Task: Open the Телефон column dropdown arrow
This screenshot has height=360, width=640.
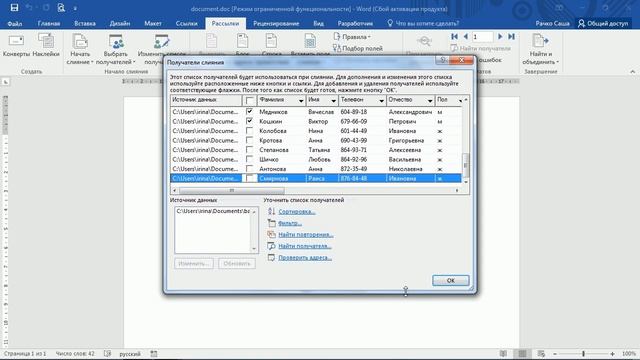Action: 381,100
